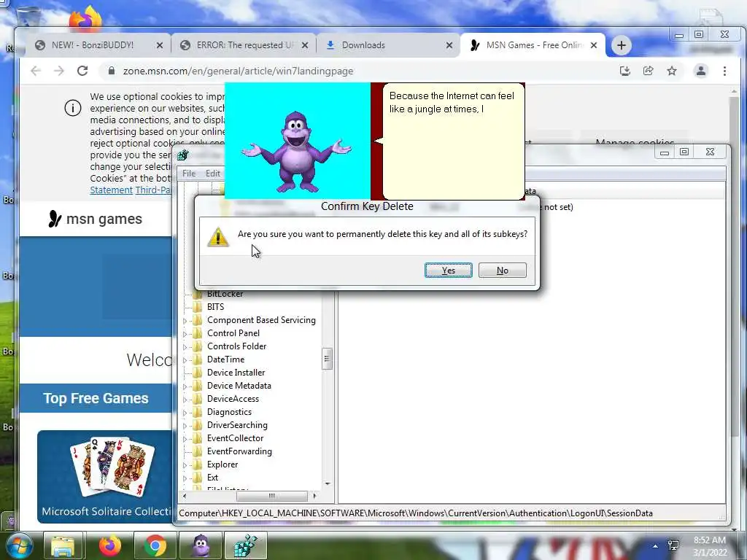Bookmark this page with the star
This screenshot has width=747, height=560.
[672, 71]
